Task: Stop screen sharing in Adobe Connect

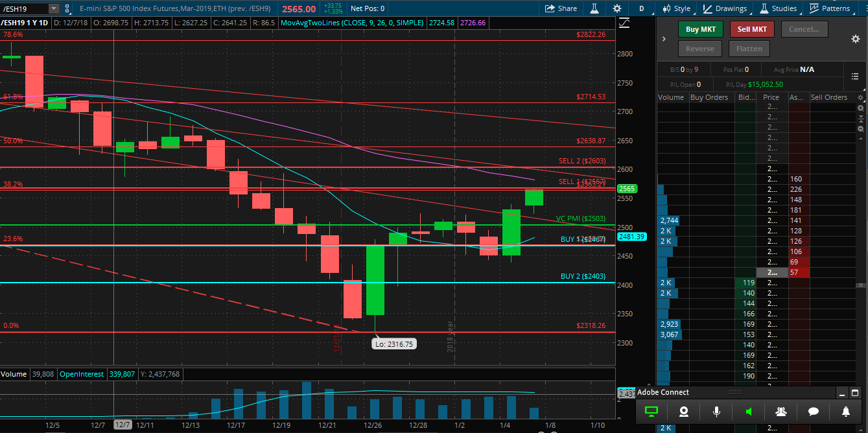Action: pos(651,411)
